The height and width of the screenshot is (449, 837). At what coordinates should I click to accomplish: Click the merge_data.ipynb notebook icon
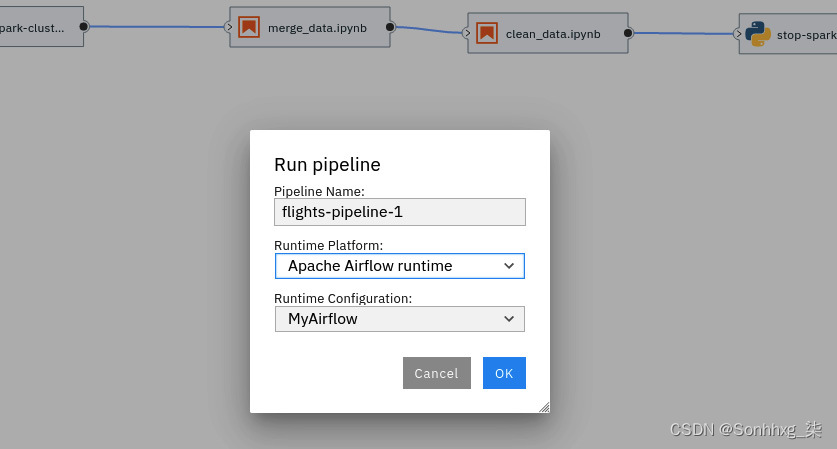pos(249,27)
